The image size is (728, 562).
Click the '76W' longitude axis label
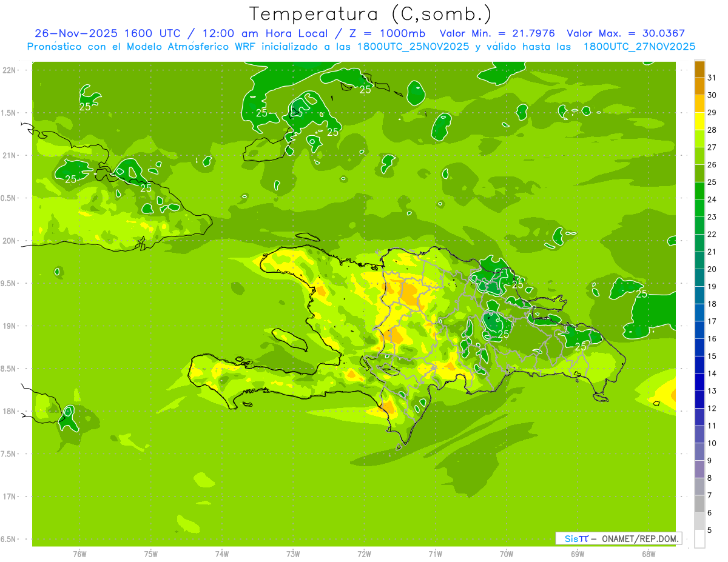click(80, 554)
